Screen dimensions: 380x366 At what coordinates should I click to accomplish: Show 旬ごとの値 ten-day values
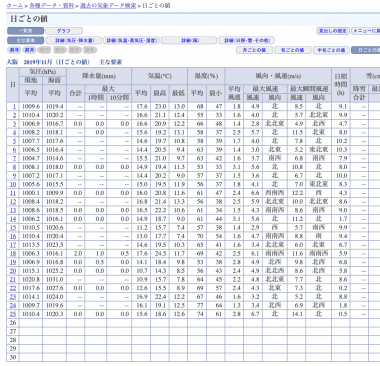click(x=292, y=50)
